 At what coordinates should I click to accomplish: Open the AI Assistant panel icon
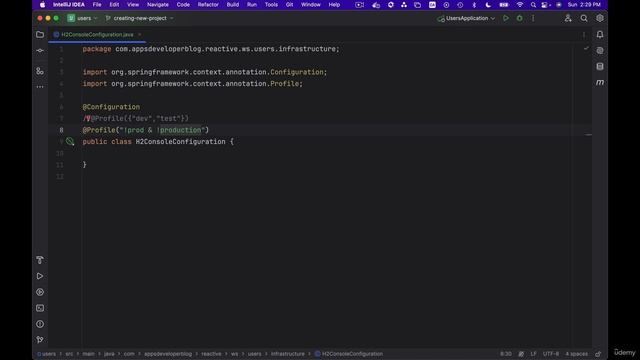click(600, 51)
